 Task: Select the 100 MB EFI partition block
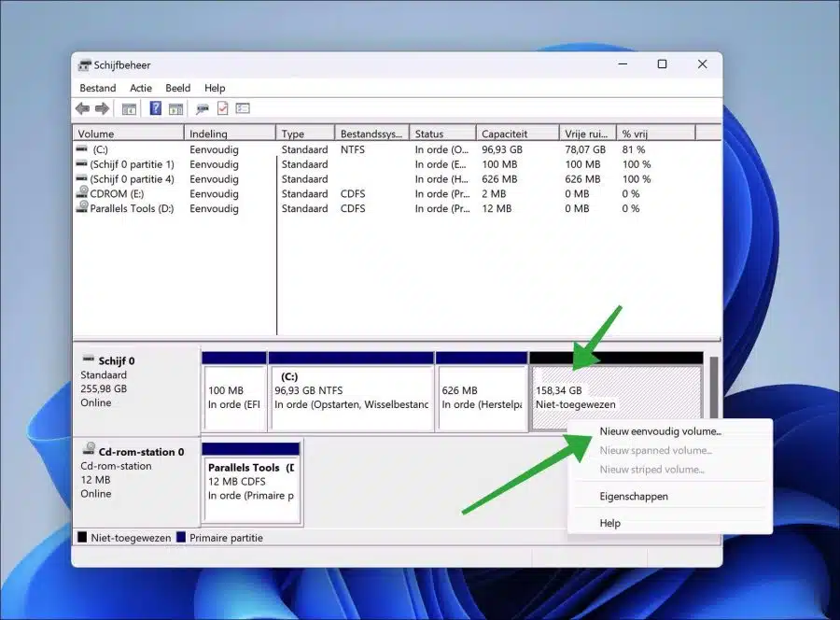click(234, 391)
